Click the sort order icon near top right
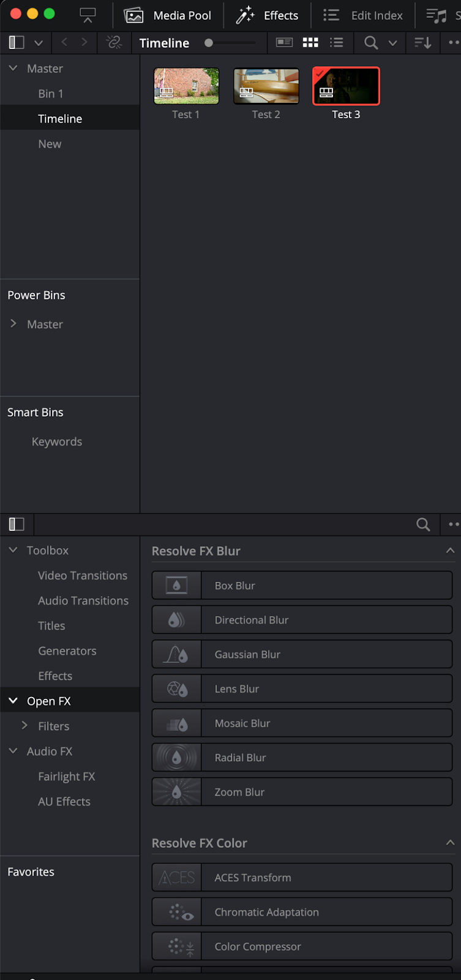Viewport: 461px width, 980px height. 422,43
